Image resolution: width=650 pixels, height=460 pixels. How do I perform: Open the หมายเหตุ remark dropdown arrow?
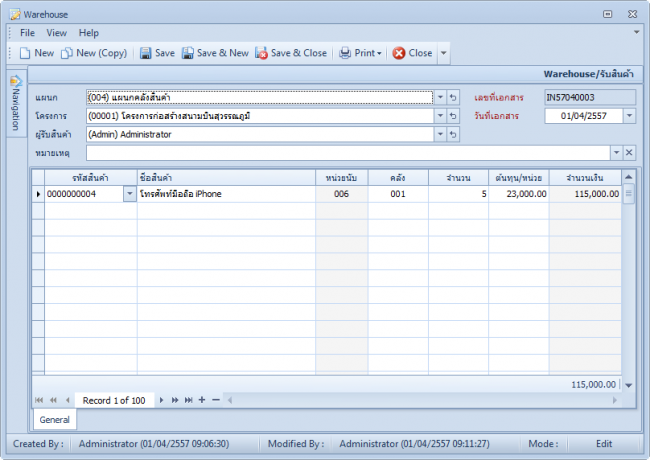(x=616, y=153)
